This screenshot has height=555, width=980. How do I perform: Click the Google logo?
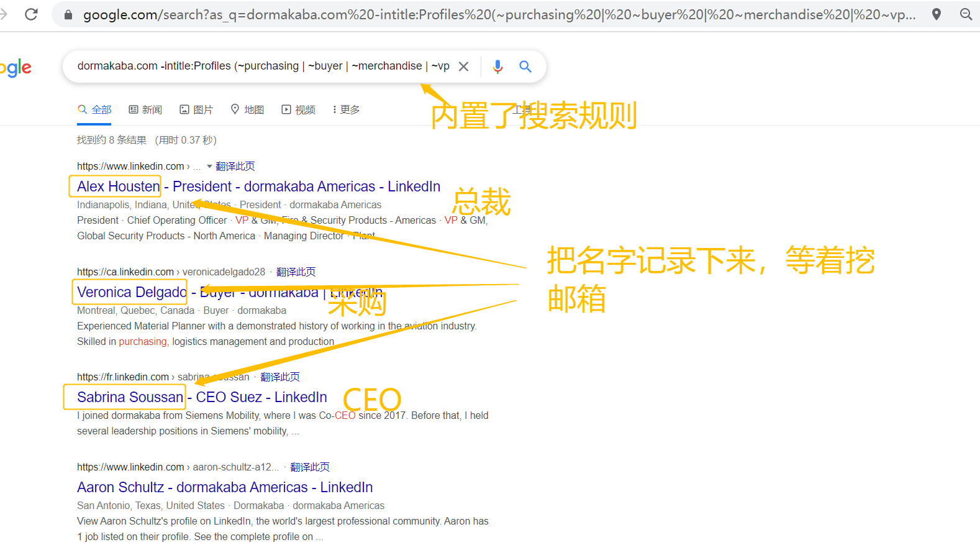[16, 68]
